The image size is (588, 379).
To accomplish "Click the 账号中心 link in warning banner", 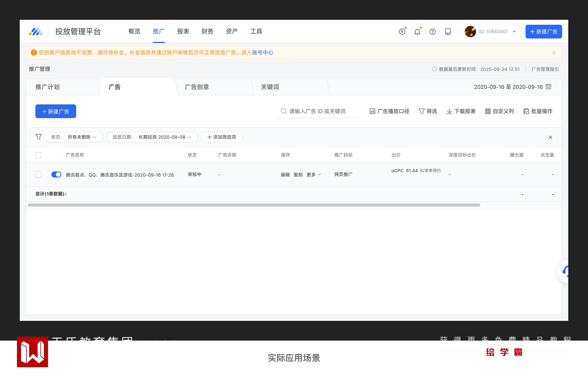I will tap(262, 52).
